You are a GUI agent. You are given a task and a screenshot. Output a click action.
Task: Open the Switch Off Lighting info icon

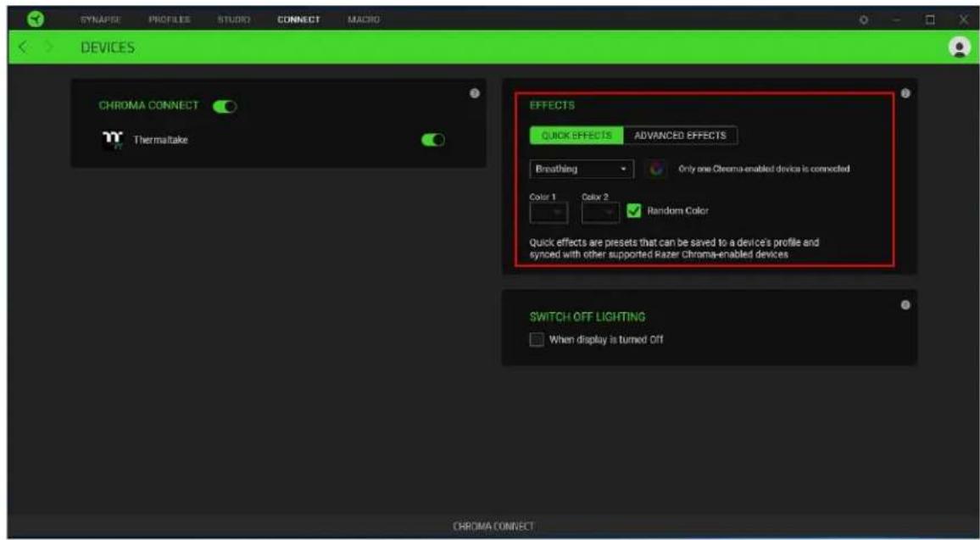pyautogui.click(x=905, y=305)
